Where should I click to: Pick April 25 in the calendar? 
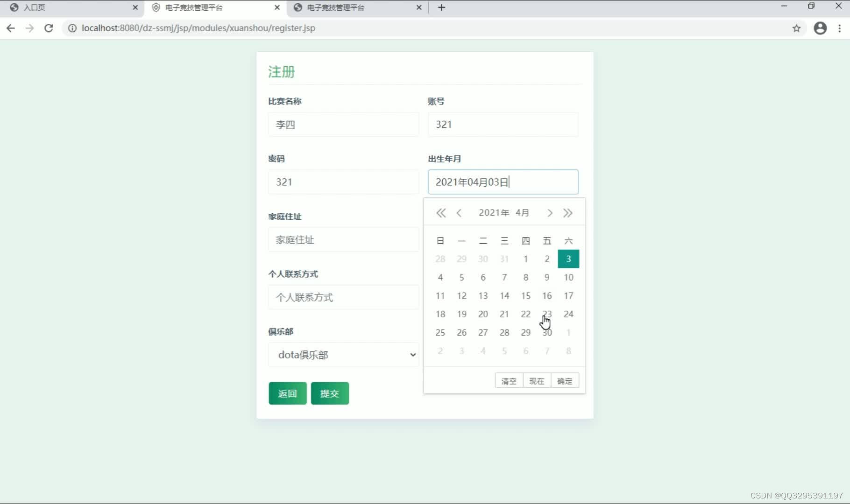[x=440, y=333]
